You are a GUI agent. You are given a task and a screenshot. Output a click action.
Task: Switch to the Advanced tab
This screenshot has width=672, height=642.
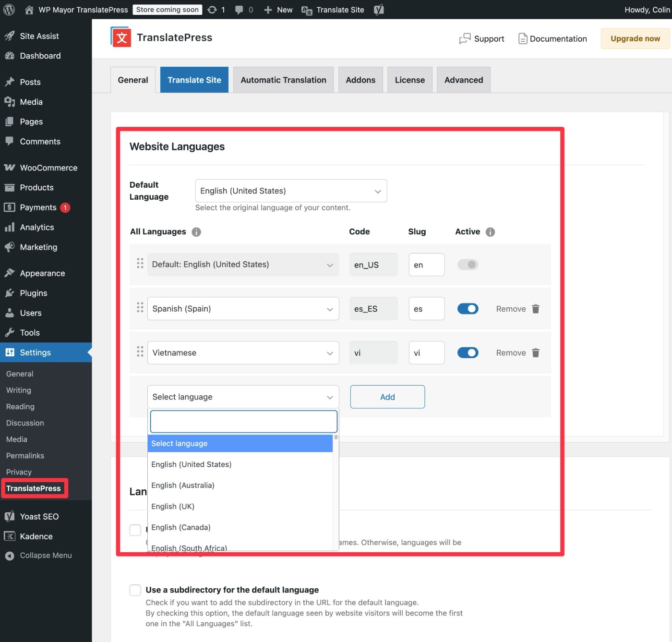click(x=464, y=80)
